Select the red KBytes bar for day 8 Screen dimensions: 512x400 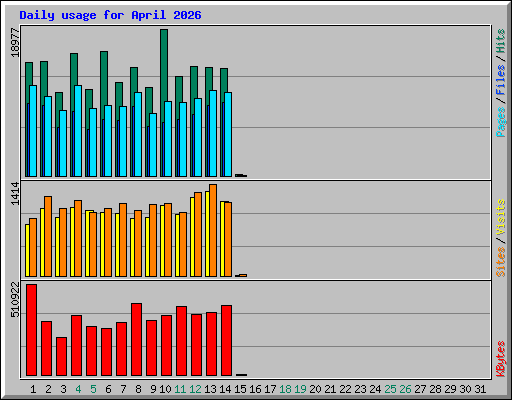[x=136, y=339]
